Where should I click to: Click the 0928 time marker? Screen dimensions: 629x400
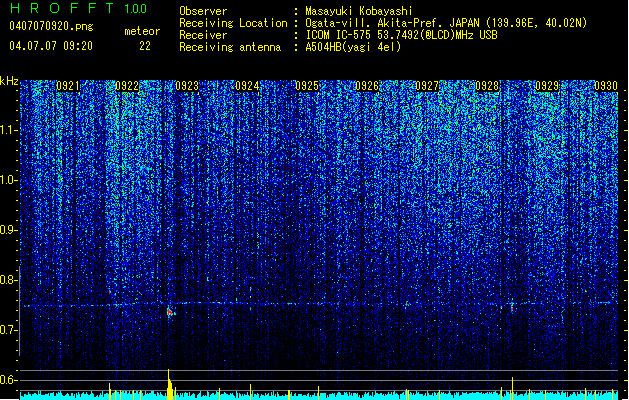pos(487,86)
